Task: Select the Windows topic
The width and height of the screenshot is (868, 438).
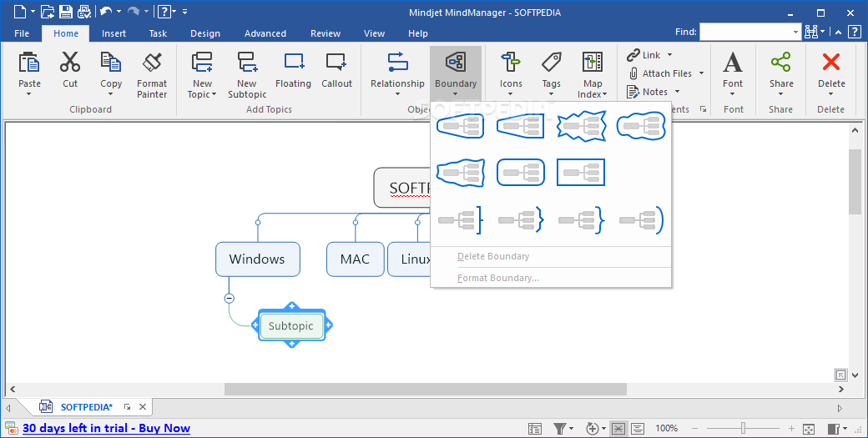Action: (x=257, y=259)
